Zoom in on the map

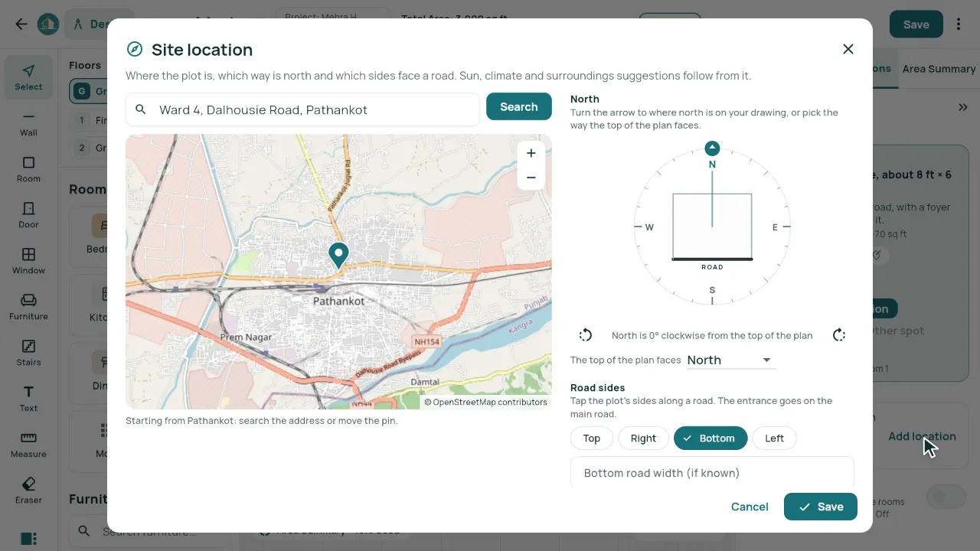coord(531,153)
